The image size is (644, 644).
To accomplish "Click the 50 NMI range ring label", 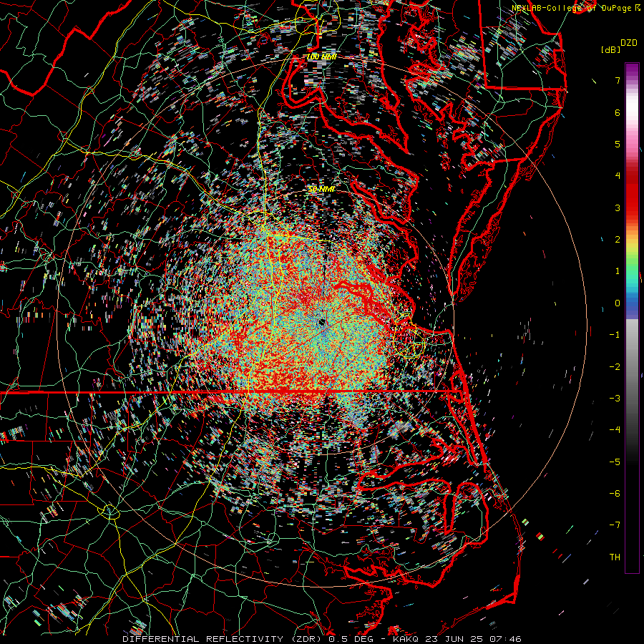I will tap(321, 190).
